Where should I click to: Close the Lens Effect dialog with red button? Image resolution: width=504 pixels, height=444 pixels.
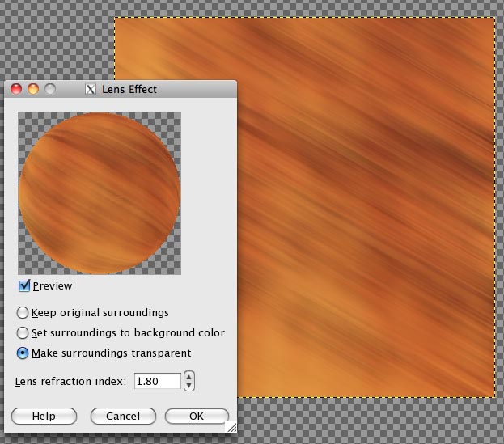(x=16, y=89)
